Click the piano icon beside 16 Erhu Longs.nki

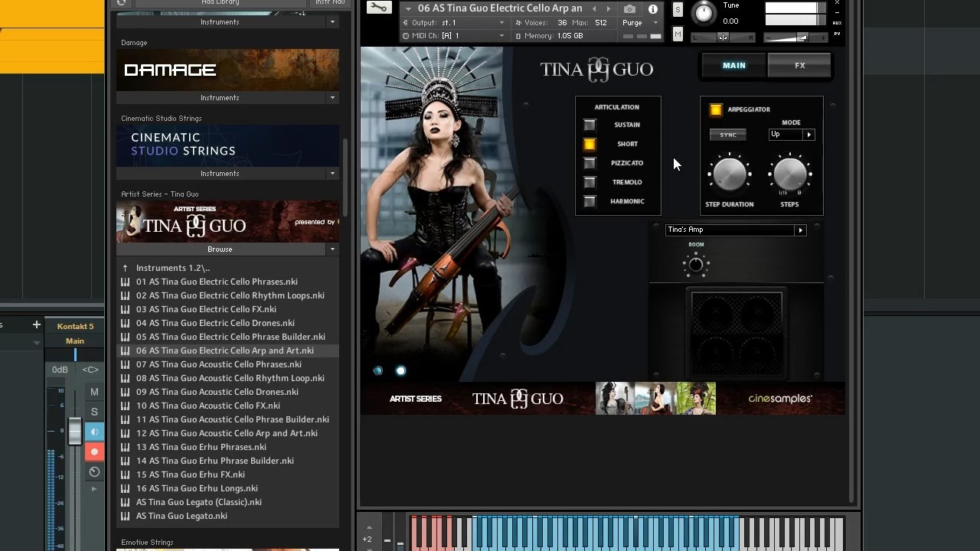tap(125, 488)
